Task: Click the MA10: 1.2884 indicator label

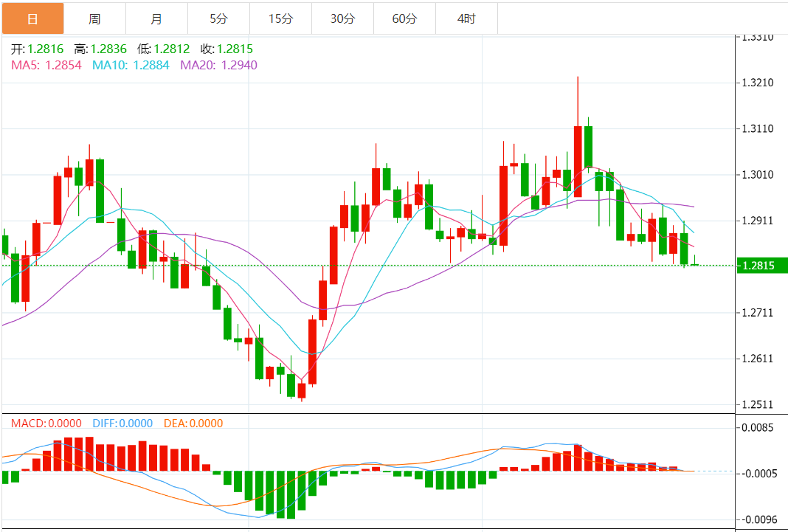Action: pyautogui.click(x=131, y=66)
